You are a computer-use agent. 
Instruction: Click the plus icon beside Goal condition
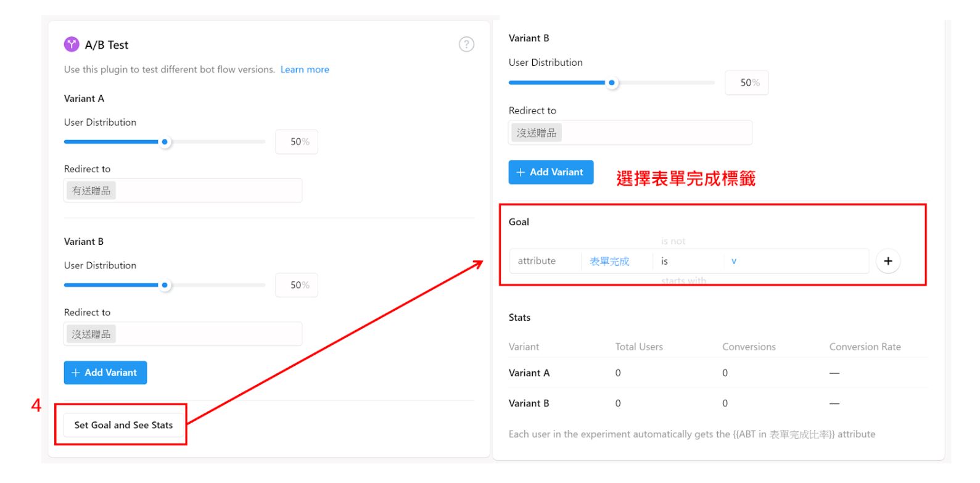[x=888, y=261]
